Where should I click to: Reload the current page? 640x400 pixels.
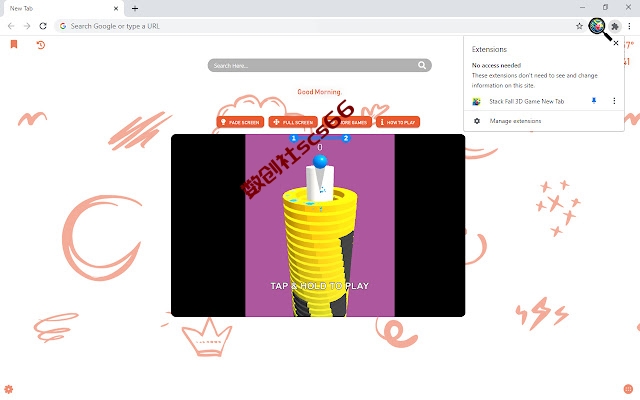tap(43, 26)
